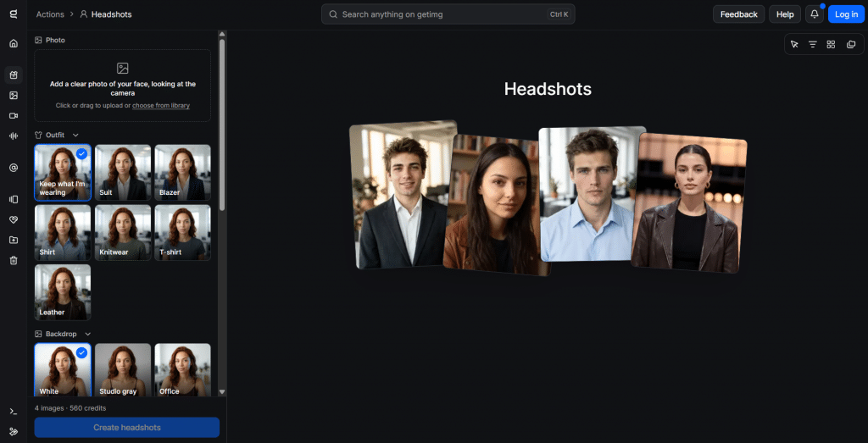Image resolution: width=868 pixels, height=443 pixels.
Task: Open the image generator sidebar icon
Action: (x=14, y=96)
